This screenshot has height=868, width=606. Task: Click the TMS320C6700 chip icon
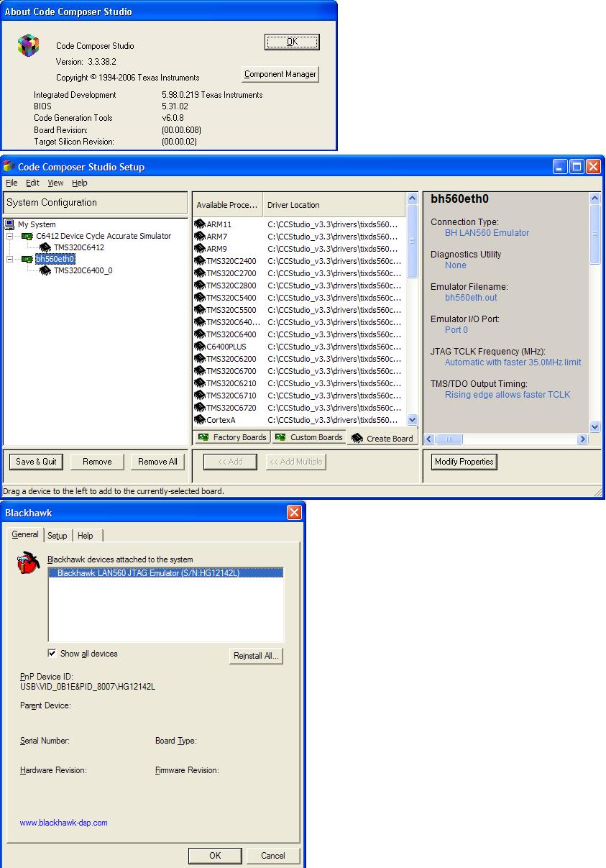pos(200,371)
